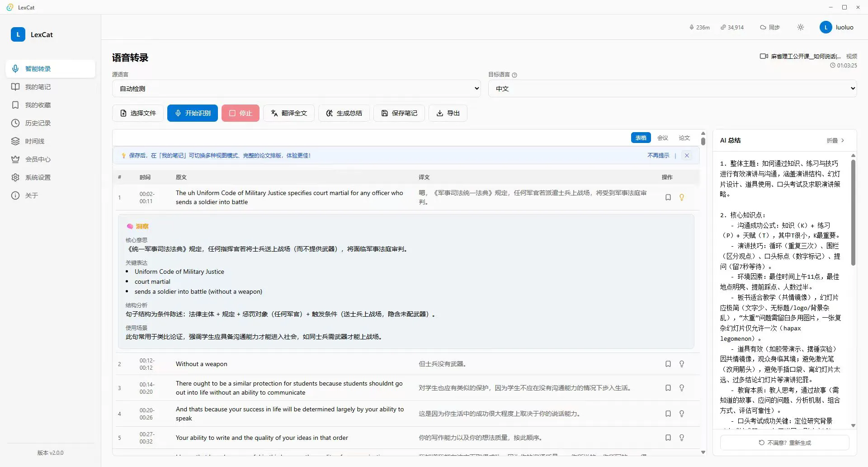Click the 版本 v2.0.0 label
This screenshot has width=868, height=467.
51,453
